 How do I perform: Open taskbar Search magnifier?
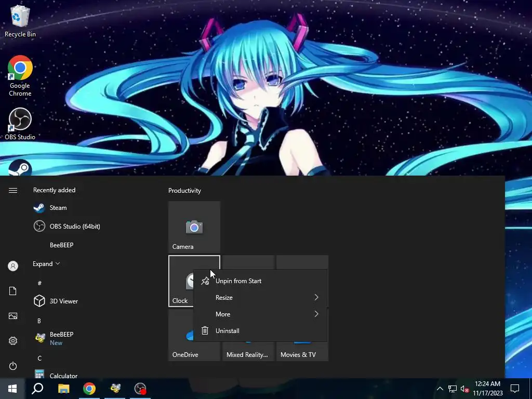37,389
